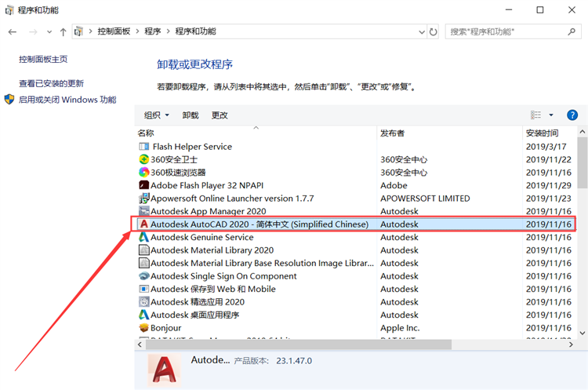
Task: Click the view layout icon
Action: [x=535, y=115]
